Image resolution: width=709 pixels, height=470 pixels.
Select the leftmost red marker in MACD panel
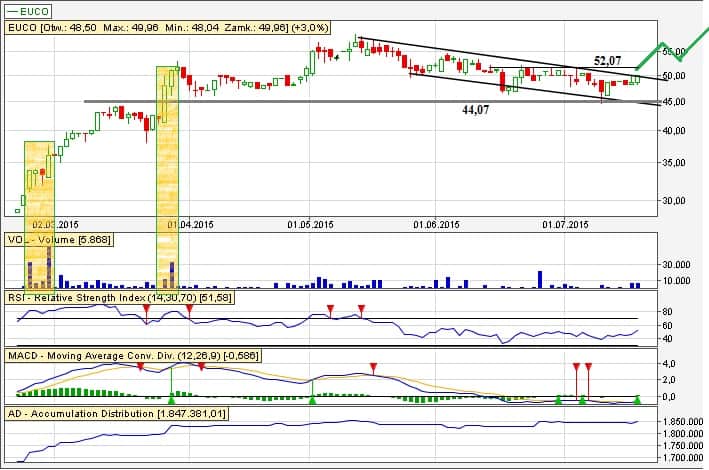pos(140,367)
